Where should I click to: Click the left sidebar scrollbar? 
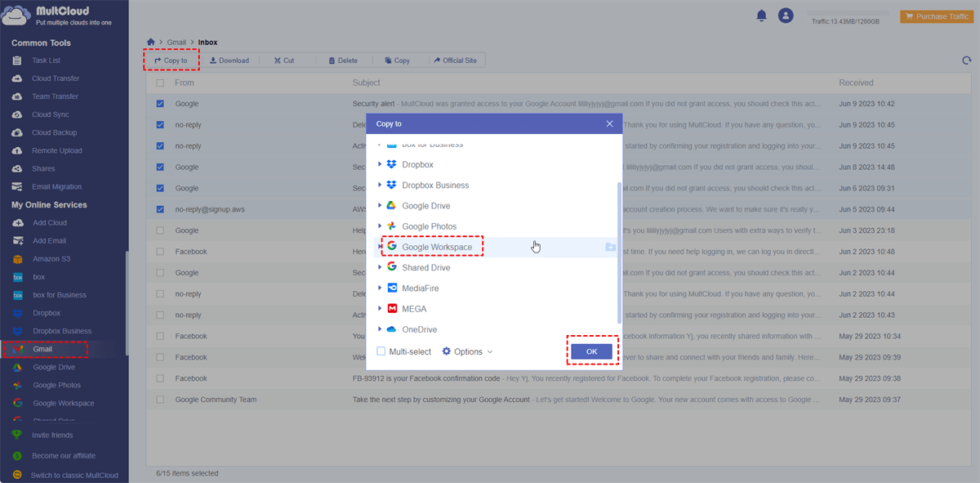pos(126,302)
